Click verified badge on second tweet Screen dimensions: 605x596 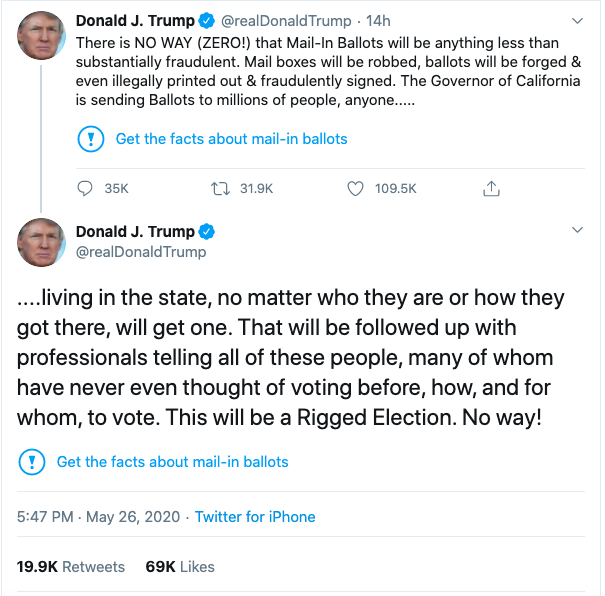point(207,232)
